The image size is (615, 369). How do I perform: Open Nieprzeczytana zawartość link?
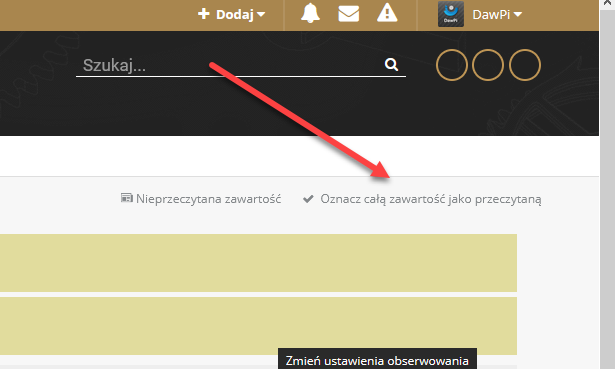point(201,199)
